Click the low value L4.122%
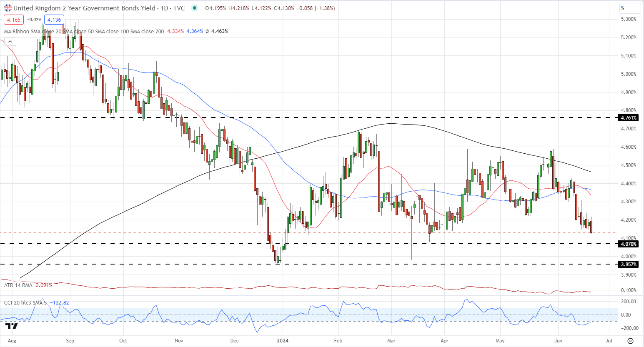The width and height of the screenshot is (644, 347). click(x=262, y=8)
